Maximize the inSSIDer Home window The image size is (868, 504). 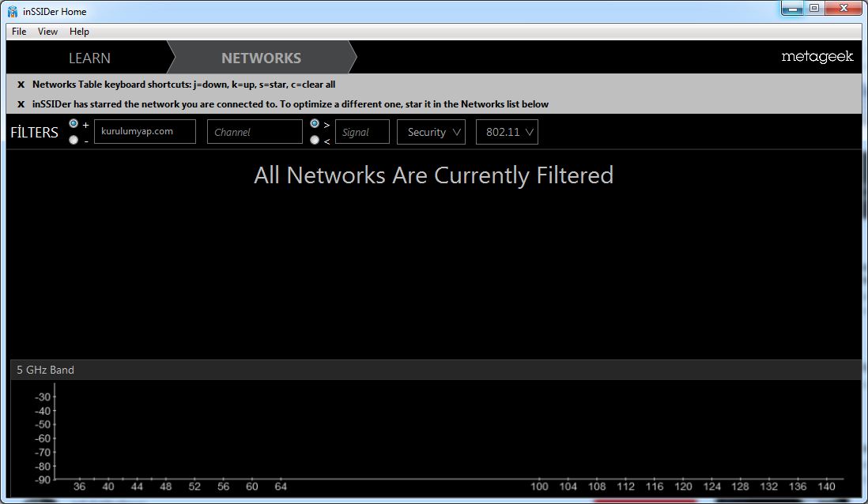pos(813,9)
